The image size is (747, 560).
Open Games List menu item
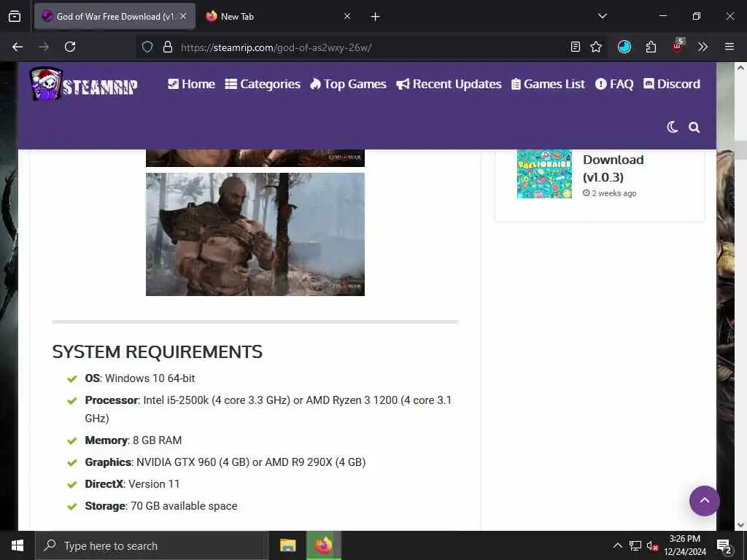coord(548,84)
